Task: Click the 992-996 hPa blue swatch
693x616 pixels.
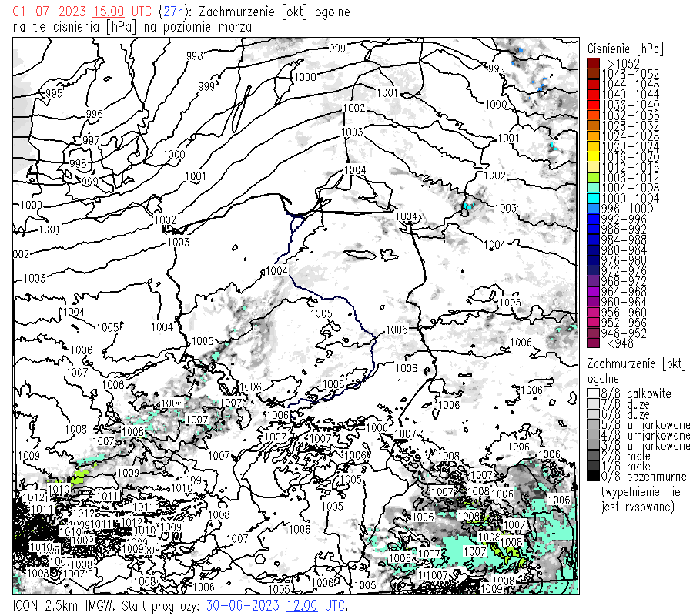Action: (593, 219)
